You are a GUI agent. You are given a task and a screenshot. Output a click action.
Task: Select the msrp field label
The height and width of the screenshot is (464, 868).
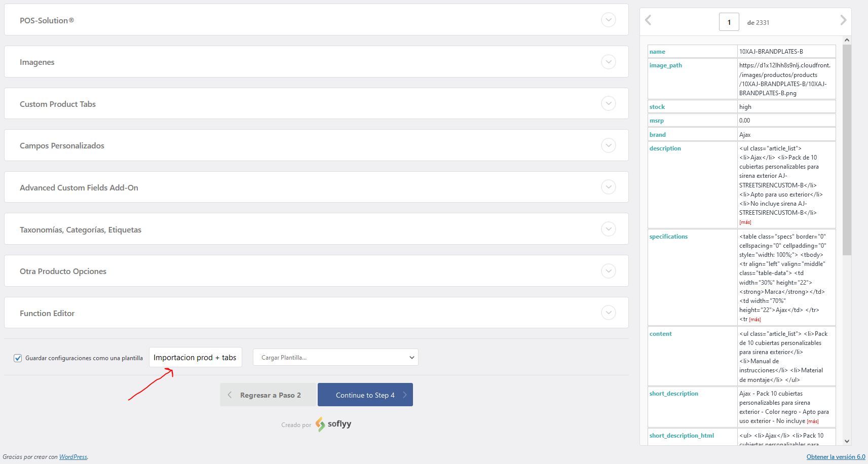(656, 120)
